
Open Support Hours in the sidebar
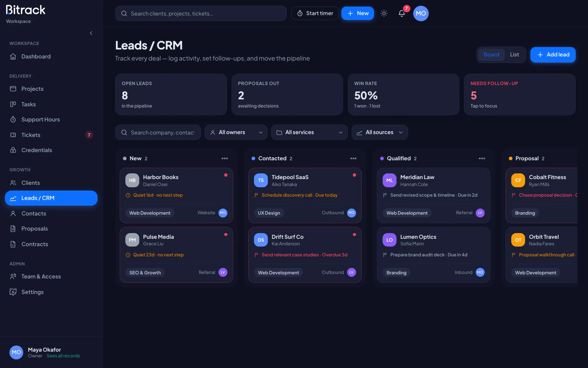pyautogui.click(x=51, y=119)
